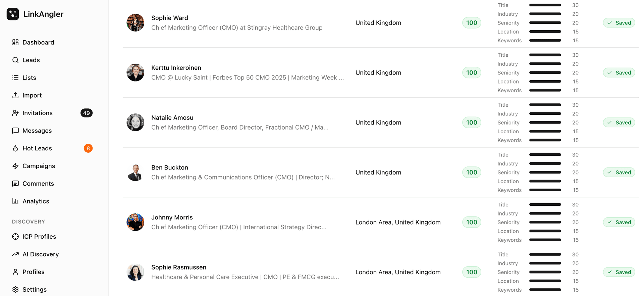Unsave the Johnny Morris lead
The image size is (644, 296).
point(619,222)
